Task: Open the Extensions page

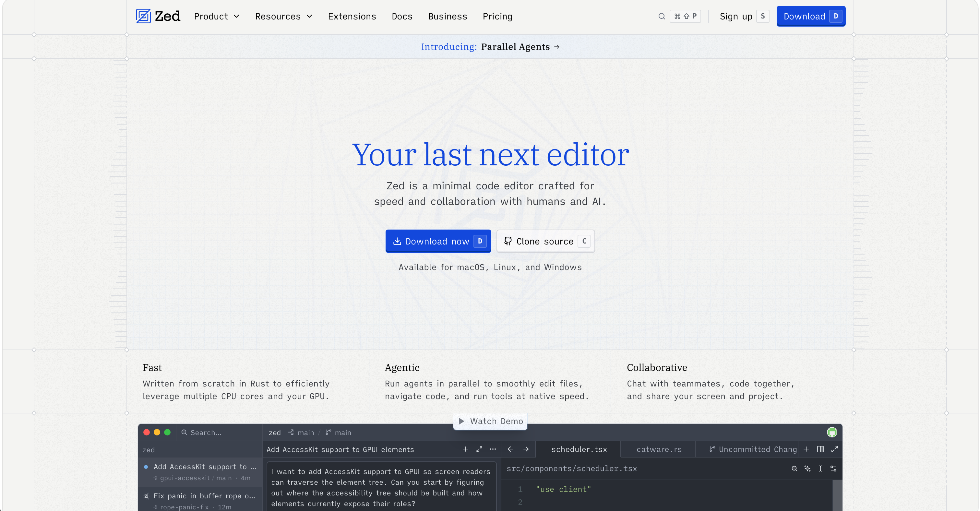Action: point(352,16)
